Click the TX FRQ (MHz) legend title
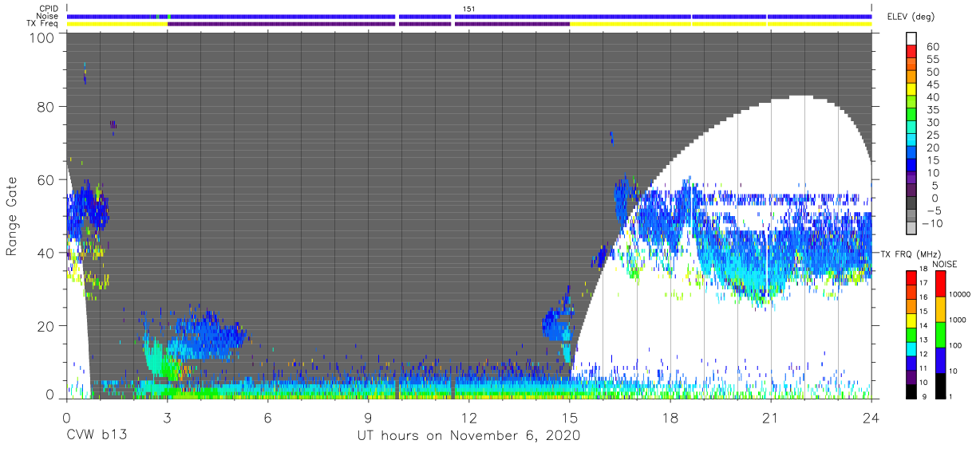The image size is (980, 452). click(912, 254)
